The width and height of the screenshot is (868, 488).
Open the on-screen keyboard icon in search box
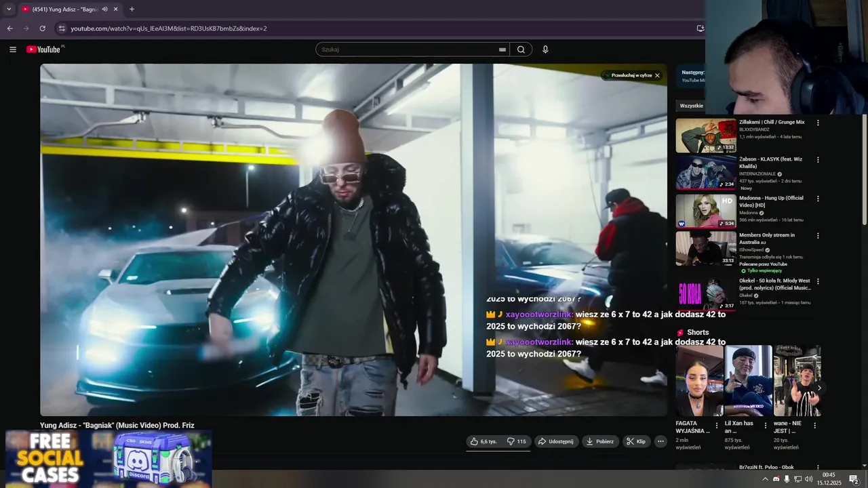point(502,49)
